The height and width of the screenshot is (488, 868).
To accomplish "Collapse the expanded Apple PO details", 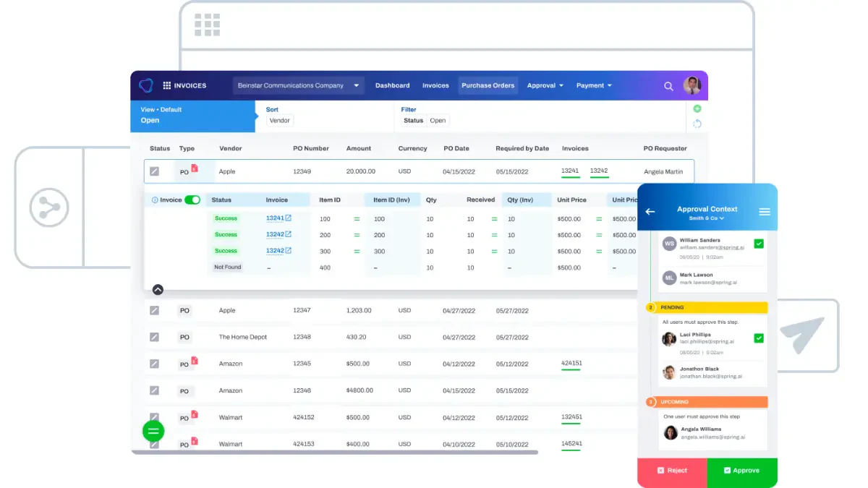I will click(158, 289).
